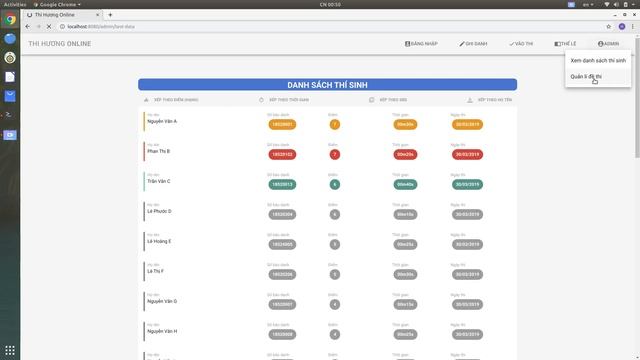Click the red ID chip of Phan Thị B

(x=282, y=154)
